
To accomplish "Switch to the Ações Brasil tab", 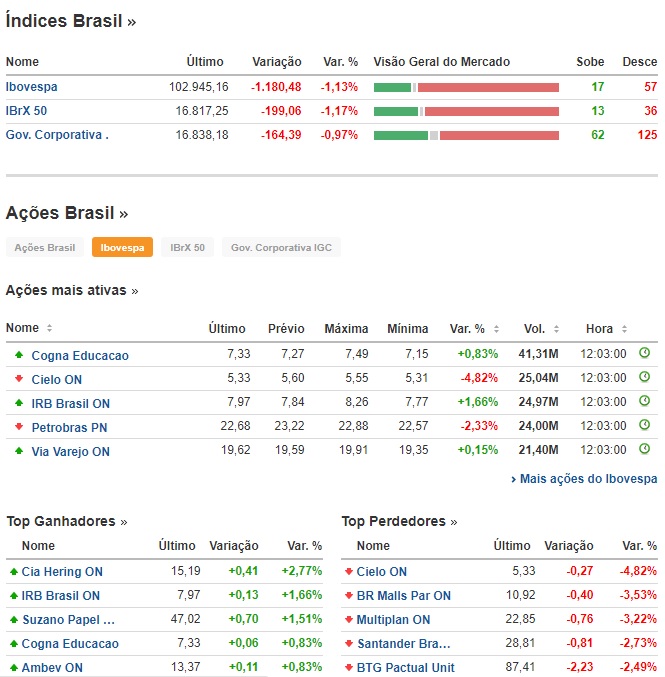I will click(45, 247).
